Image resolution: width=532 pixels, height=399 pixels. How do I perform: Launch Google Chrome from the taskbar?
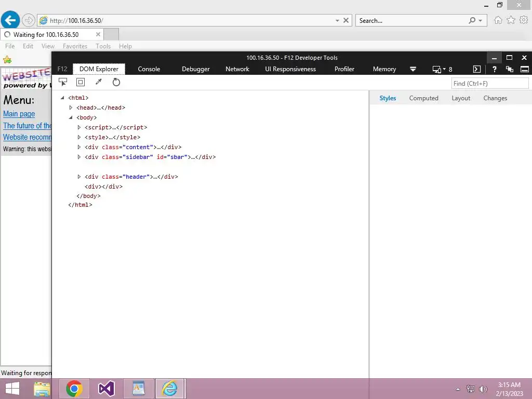(74, 389)
